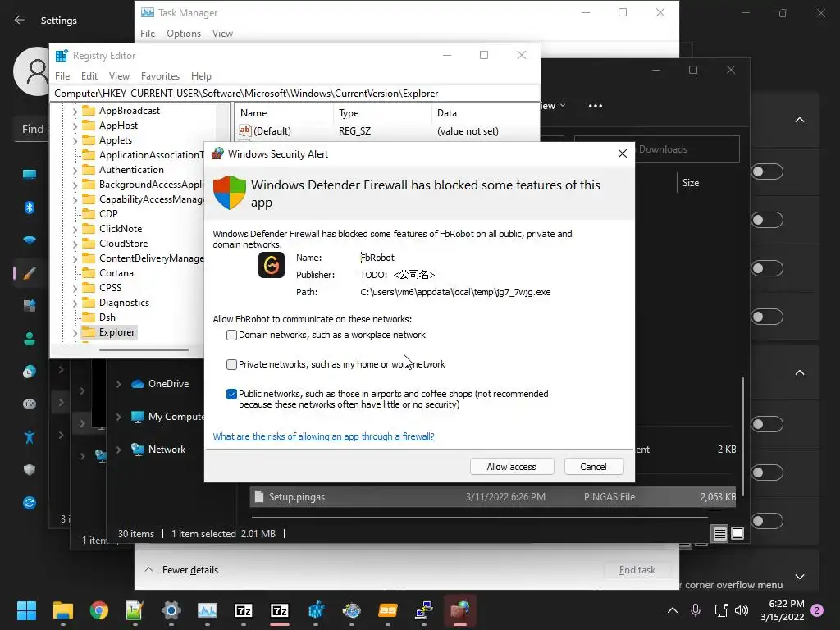Click Fewer details in Task Manager
This screenshot has width=840, height=630.
[x=182, y=570]
